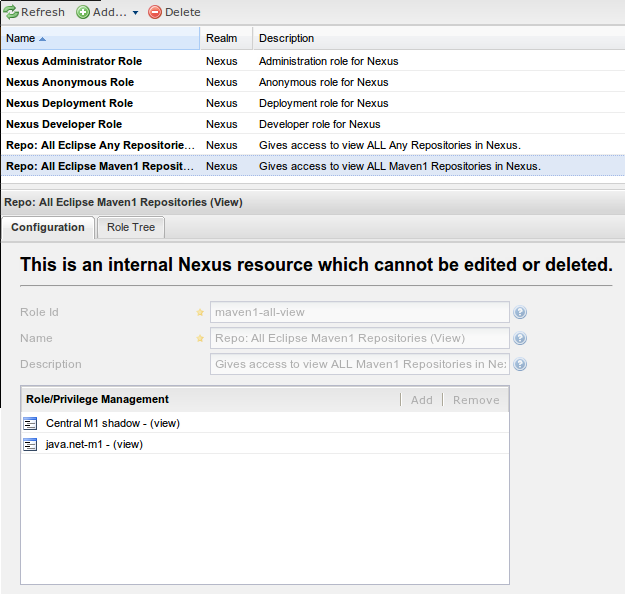Click the Name input field
Image resolution: width=625 pixels, height=594 pixels.
point(360,338)
